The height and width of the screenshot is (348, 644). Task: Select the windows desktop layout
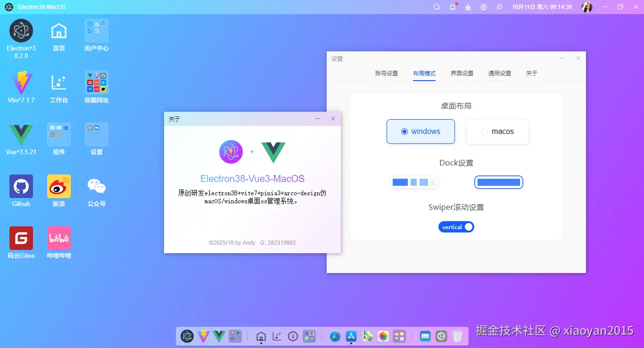click(421, 132)
